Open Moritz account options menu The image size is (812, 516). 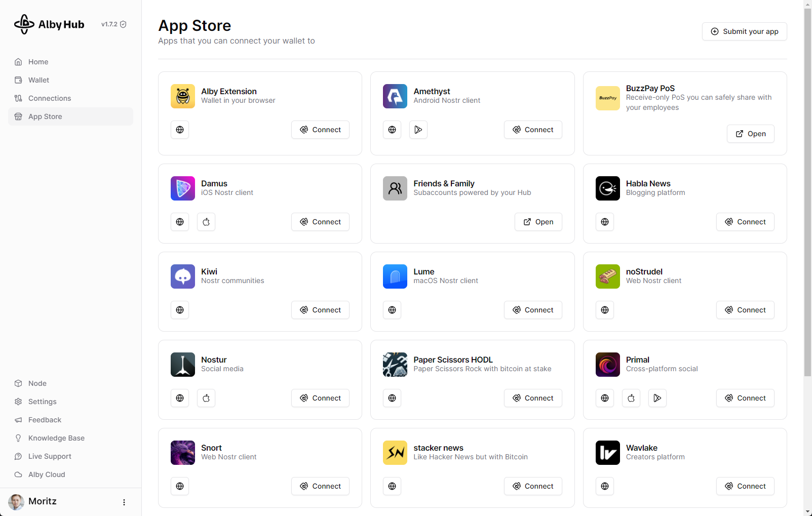(x=124, y=502)
